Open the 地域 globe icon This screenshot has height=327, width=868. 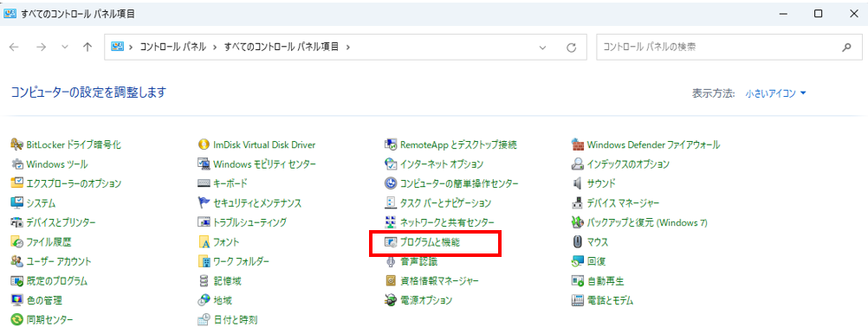click(x=204, y=300)
